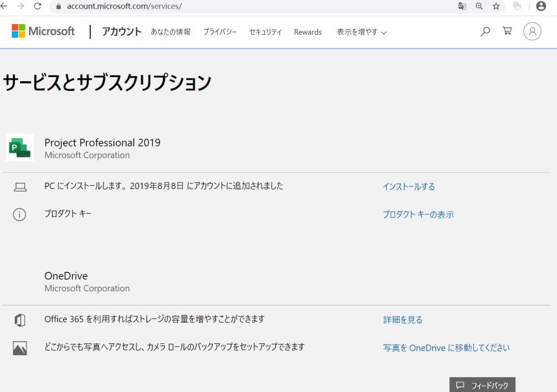
Task: Open the あなたの情報 tab
Action: pyautogui.click(x=170, y=32)
